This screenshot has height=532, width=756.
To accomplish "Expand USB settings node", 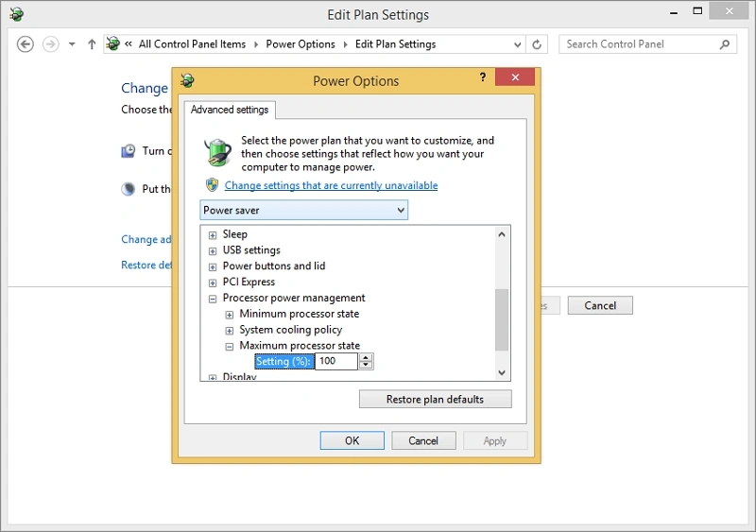I will 212,251.
